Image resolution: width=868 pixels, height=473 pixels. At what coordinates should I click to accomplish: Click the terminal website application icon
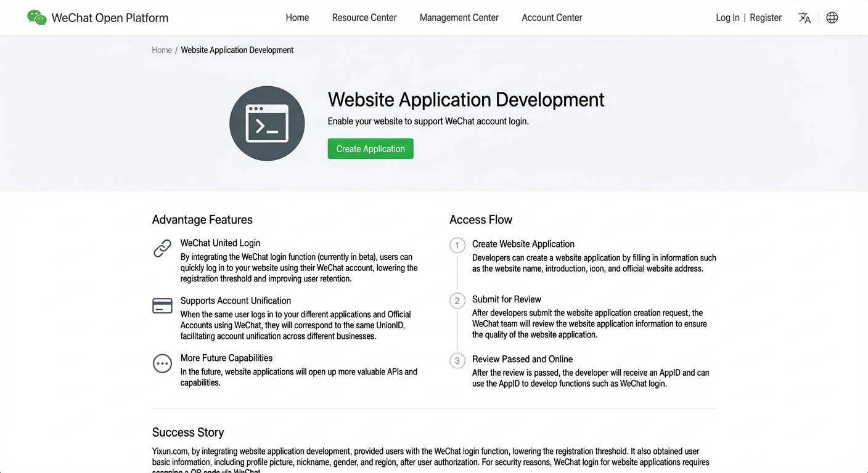(x=267, y=123)
